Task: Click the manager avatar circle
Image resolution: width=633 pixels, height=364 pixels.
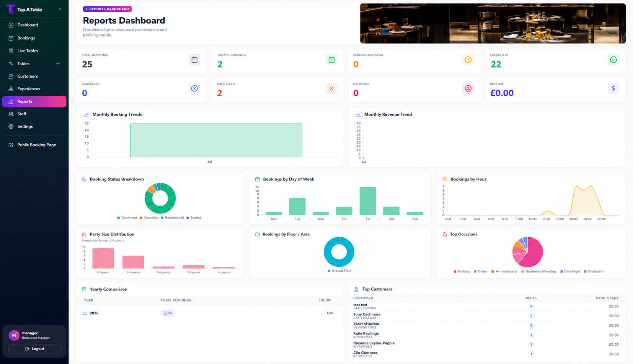Action: click(x=14, y=335)
